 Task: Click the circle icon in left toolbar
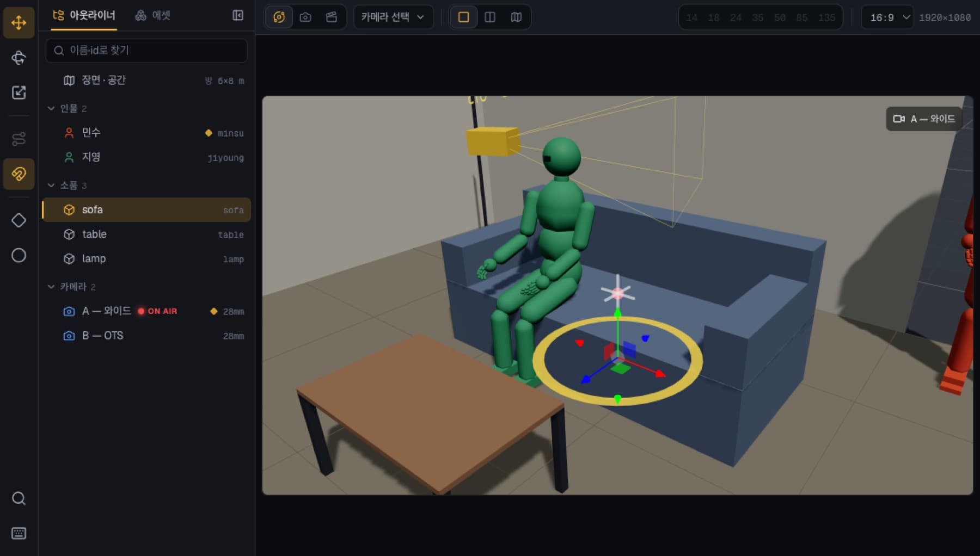(x=19, y=255)
